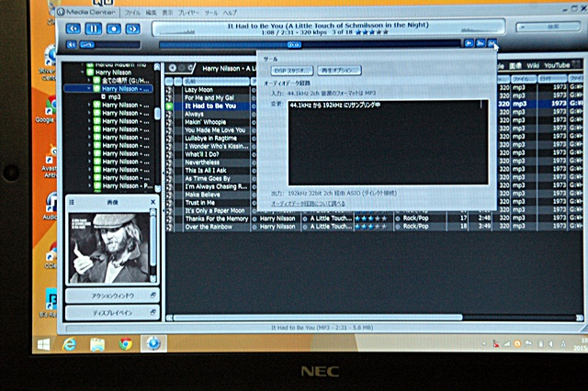This screenshot has width=588, height=391.
Task: Click the horizontal scrollbar below track list
Action: pyautogui.click(x=317, y=318)
